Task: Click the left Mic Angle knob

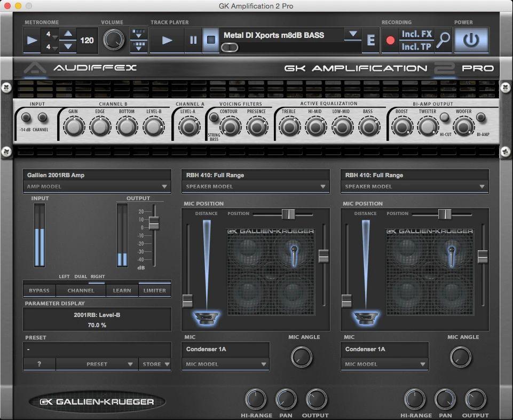Action: point(301,357)
